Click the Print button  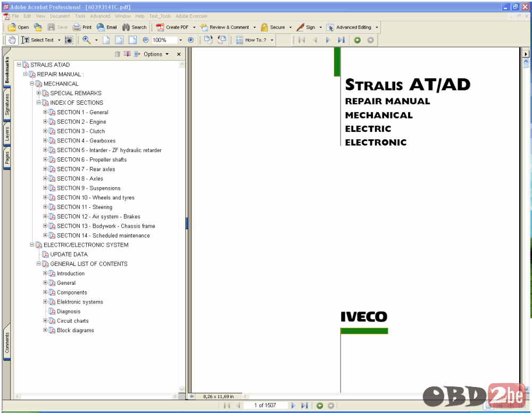(x=82, y=27)
